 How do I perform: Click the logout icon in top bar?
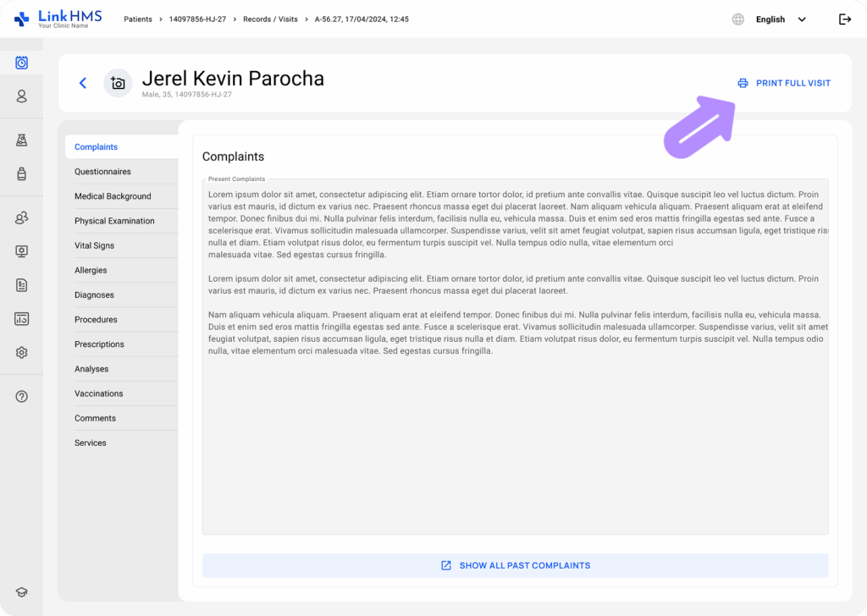pyautogui.click(x=844, y=19)
